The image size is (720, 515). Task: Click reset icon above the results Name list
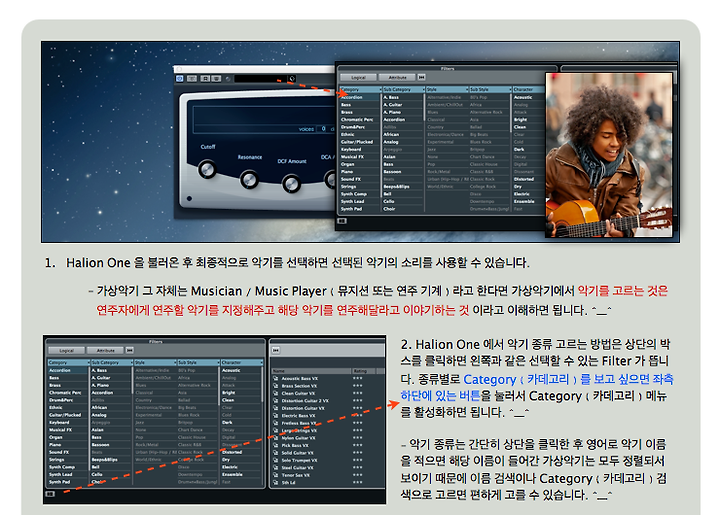tap(276, 350)
